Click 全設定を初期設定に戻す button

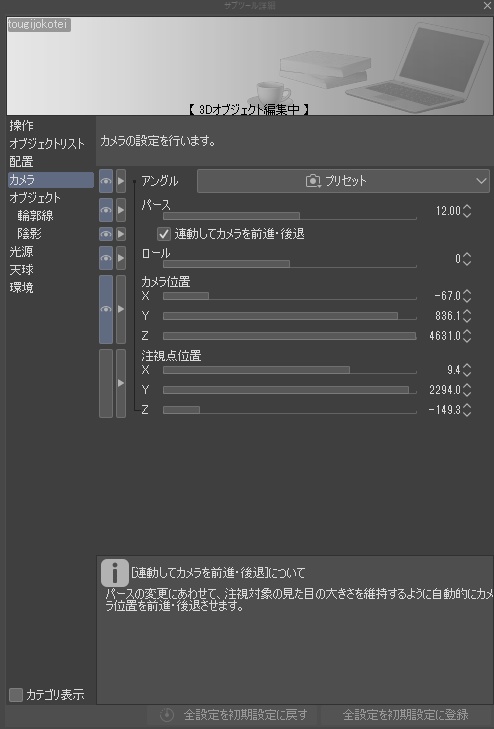tap(232, 715)
